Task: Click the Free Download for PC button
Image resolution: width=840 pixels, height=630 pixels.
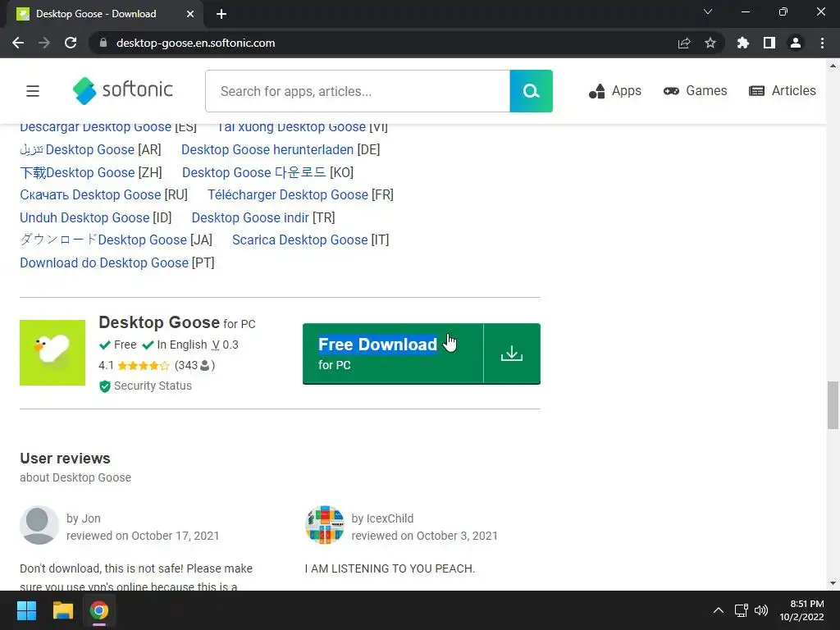Action: (x=393, y=354)
